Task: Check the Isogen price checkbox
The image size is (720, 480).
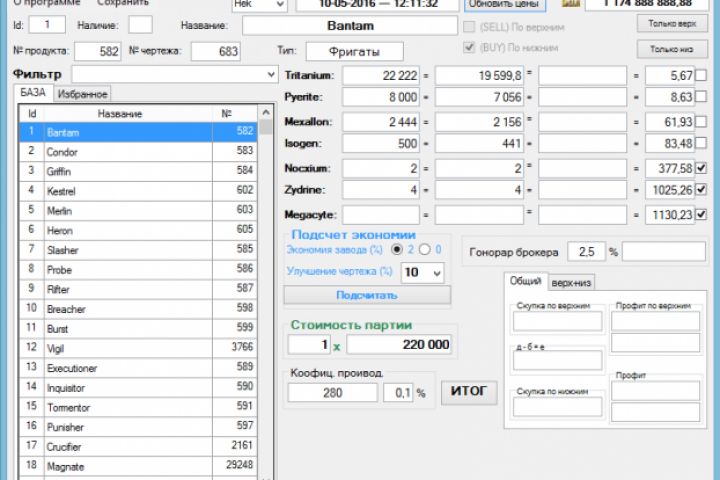Action: pyautogui.click(x=701, y=143)
